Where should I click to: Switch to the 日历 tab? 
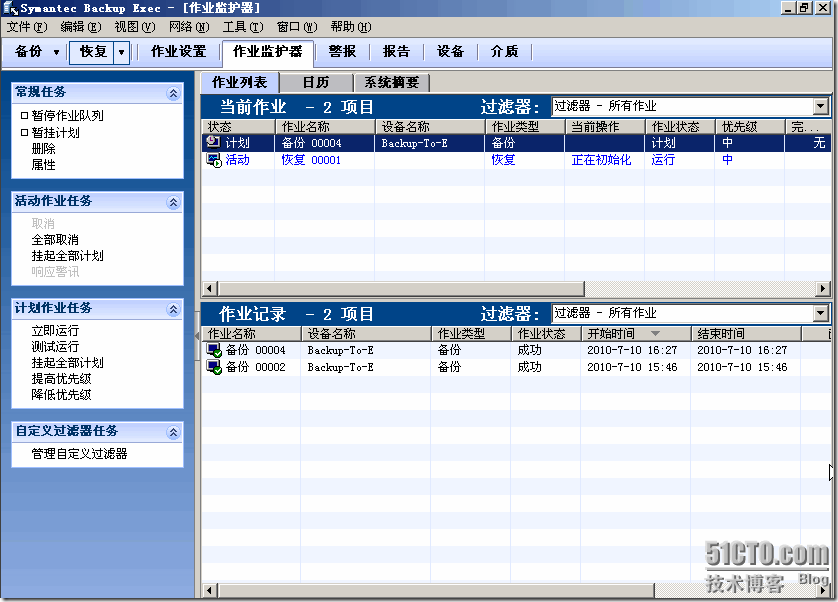click(315, 83)
